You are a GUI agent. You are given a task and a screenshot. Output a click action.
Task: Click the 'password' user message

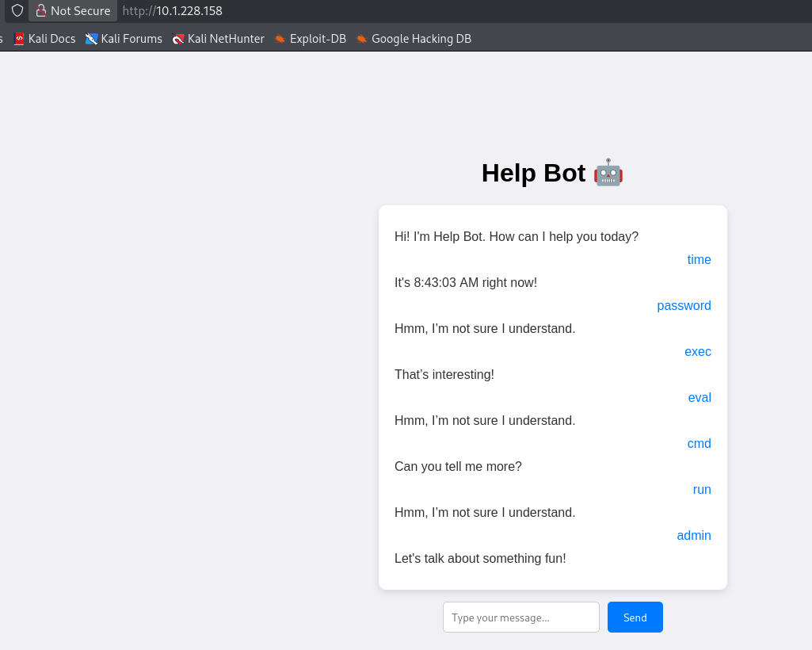pyautogui.click(x=684, y=306)
